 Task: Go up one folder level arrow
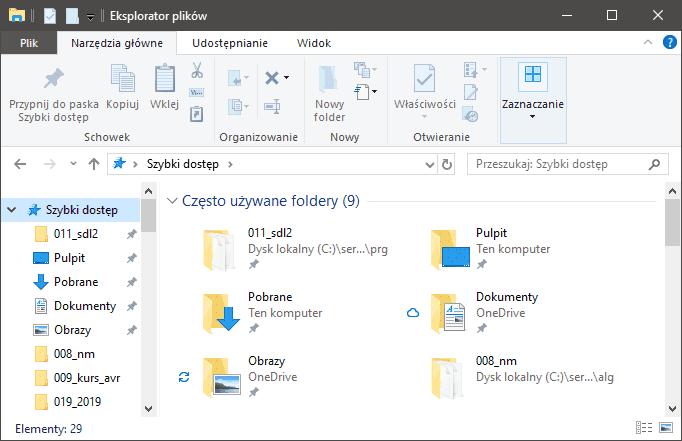(94, 163)
